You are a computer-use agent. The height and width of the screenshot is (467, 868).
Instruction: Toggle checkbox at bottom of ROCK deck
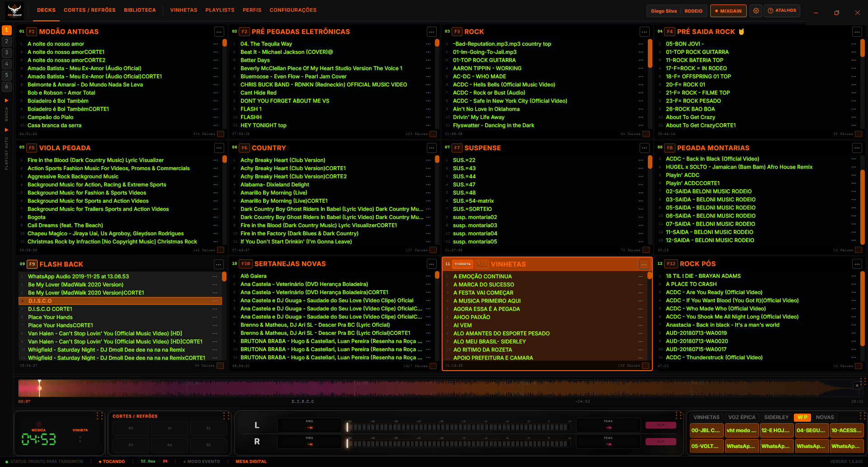point(646,134)
